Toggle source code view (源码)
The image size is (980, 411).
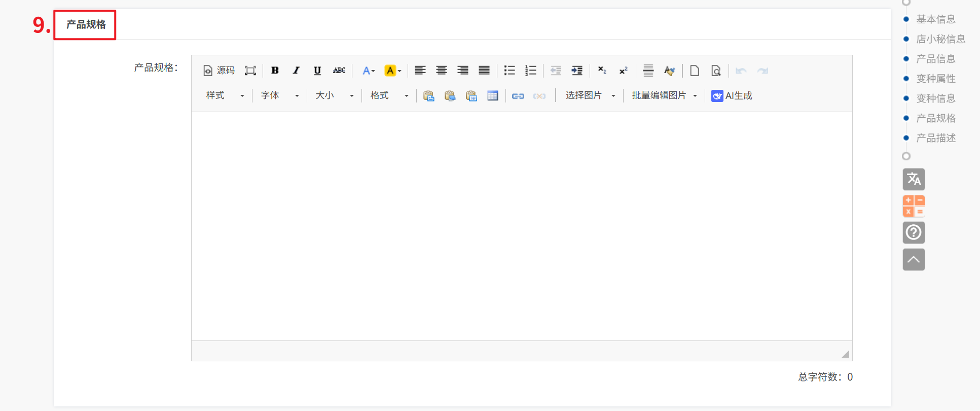click(219, 71)
